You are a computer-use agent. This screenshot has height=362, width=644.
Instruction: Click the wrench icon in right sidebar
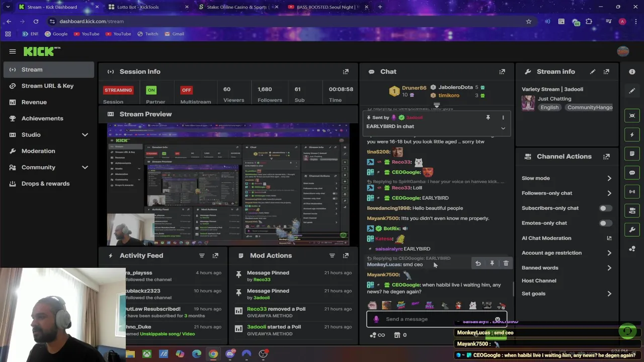[x=632, y=230]
